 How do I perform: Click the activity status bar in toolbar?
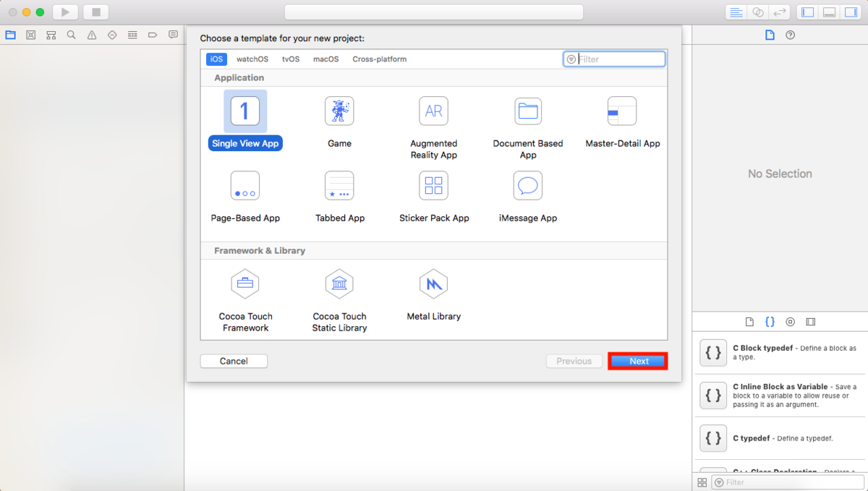(434, 12)
